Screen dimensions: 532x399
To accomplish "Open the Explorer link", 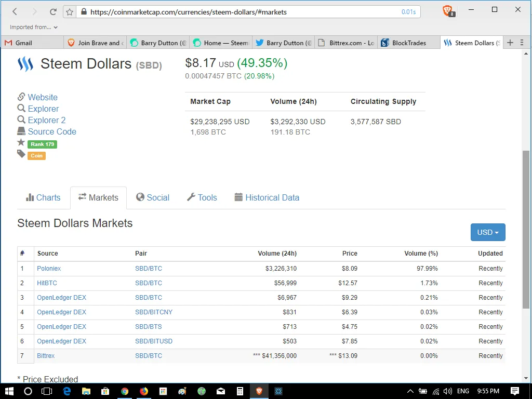I will (43, 109).
